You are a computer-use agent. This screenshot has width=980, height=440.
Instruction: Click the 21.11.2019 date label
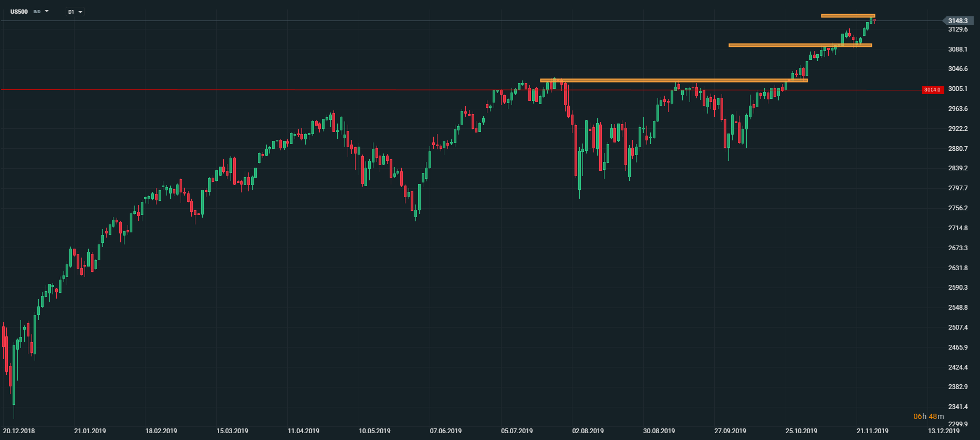point(872,431)
